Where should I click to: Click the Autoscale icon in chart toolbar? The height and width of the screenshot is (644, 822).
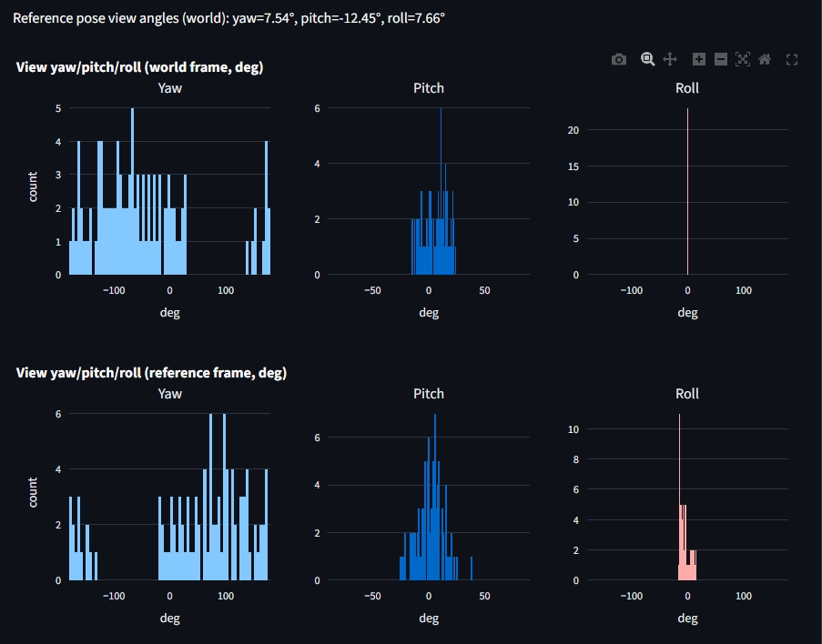point(743,59)
